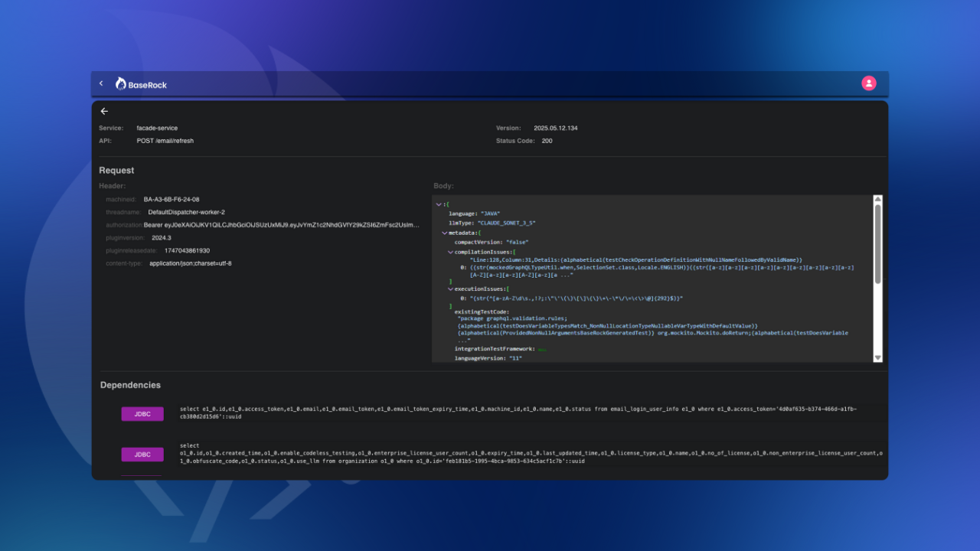Viewport: 980px width, 551px height.
Task: Click the BaseRock flame logo
Action: pyautogui.click(x=120, y=83)
